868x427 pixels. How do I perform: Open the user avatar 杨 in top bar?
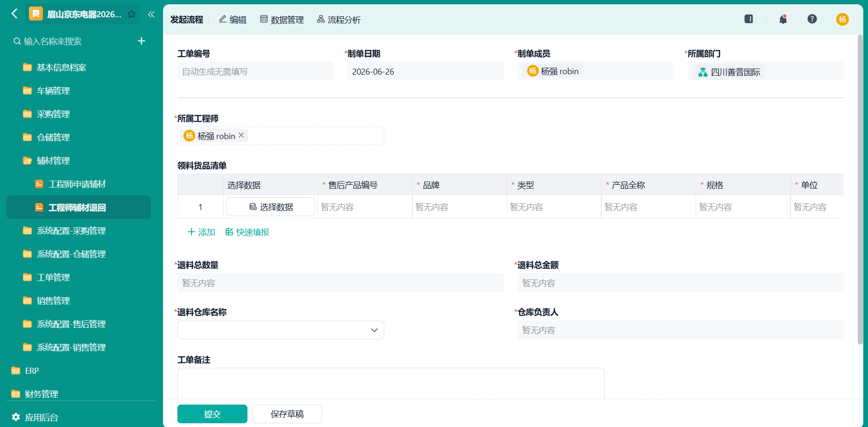842,19
